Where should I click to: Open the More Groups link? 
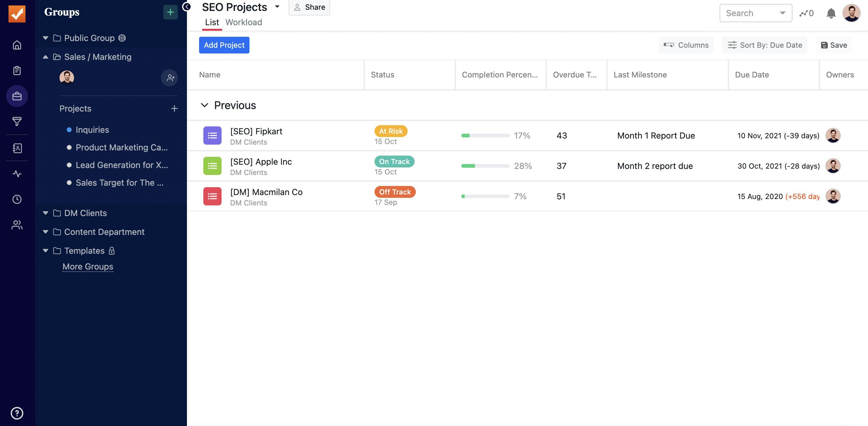click(x=88, y=266)
